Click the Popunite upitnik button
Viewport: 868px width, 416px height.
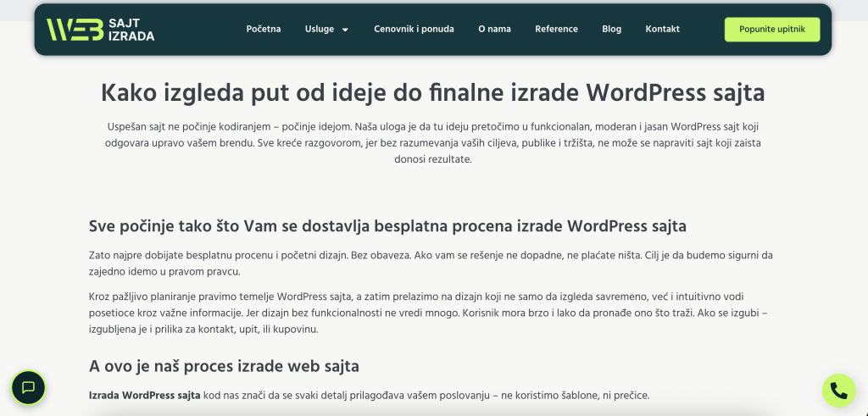[772, 30]
